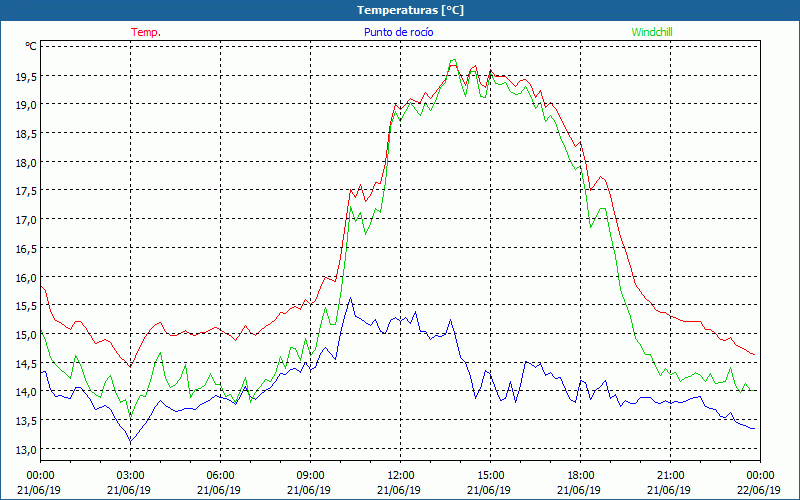800x500 pixels.
Task: Click the 15,0 y-axis value
Action: pos(28,335)
